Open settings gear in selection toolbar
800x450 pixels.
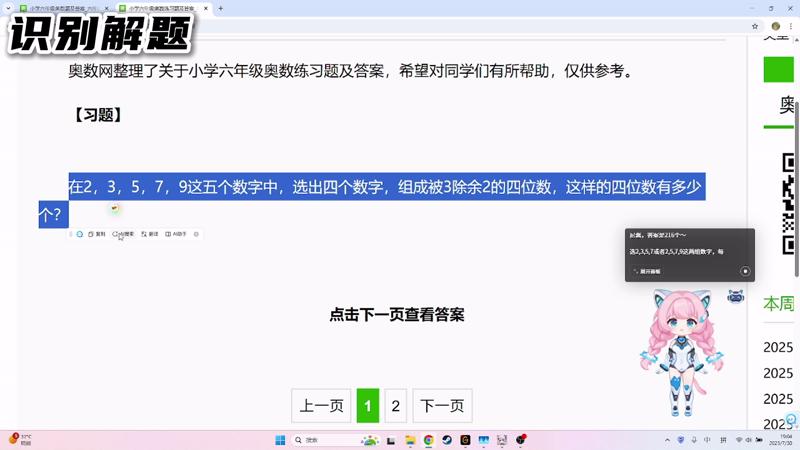point(196,234)
